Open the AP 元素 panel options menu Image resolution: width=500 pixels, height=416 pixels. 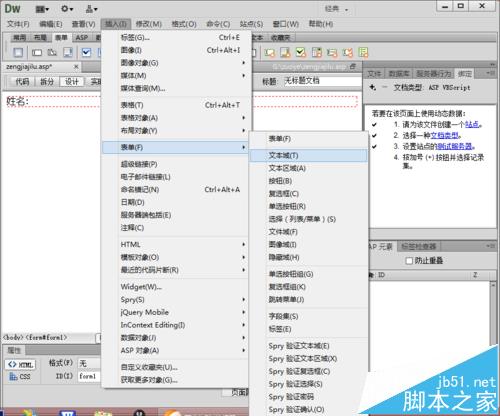pyautogui.click(x=490, y=246)
